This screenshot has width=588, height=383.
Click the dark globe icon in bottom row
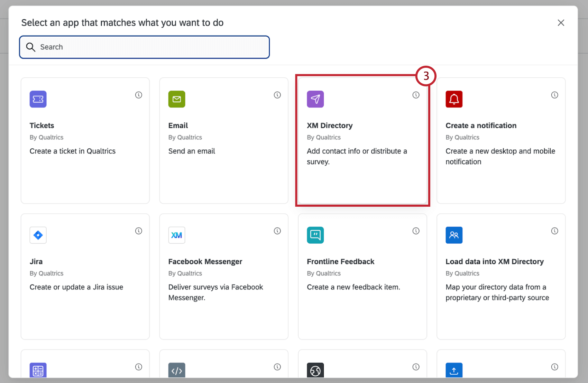point(315,370)
